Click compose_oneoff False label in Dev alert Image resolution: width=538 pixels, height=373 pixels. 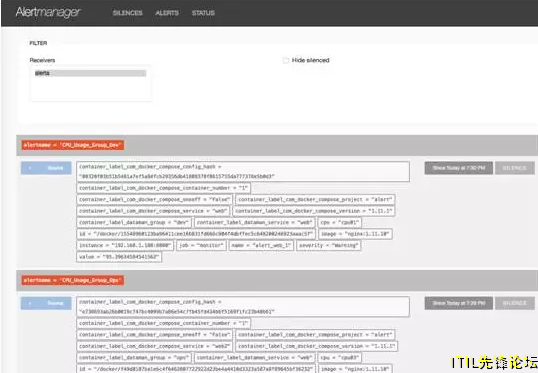(x=155, y=199)
